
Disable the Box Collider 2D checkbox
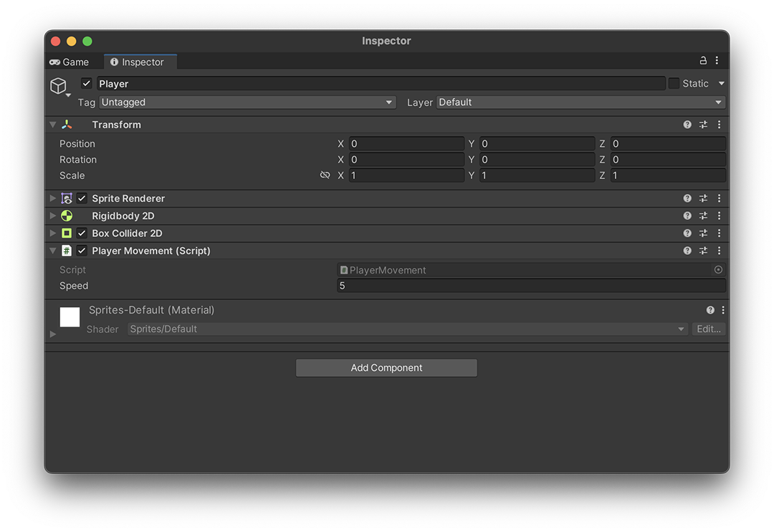82,233
